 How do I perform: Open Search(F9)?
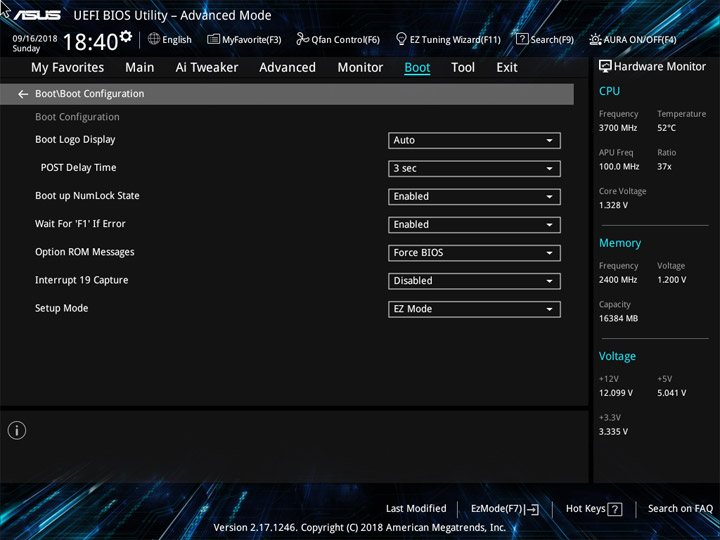(545, 39)
